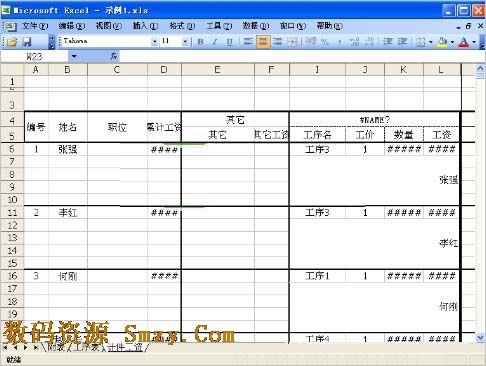486x366 pixels.
Task: Click vertical scrollbar up arrow
Action: [x=480, y=68]
